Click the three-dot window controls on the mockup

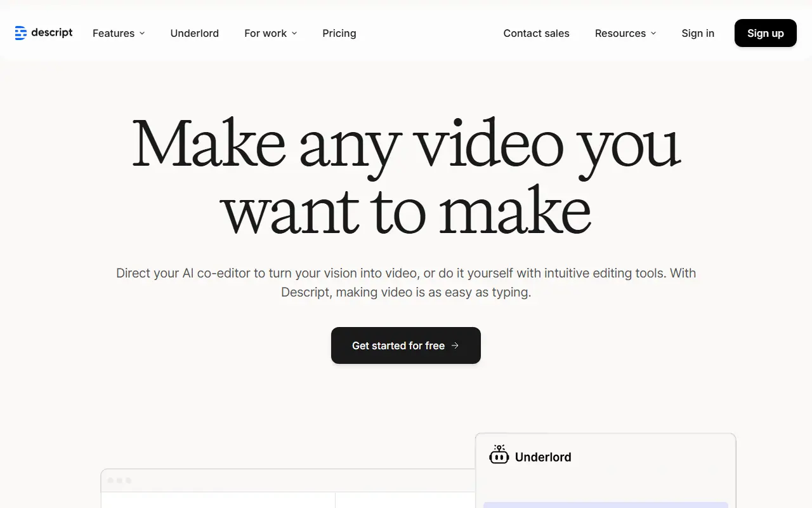coord(119,481)
